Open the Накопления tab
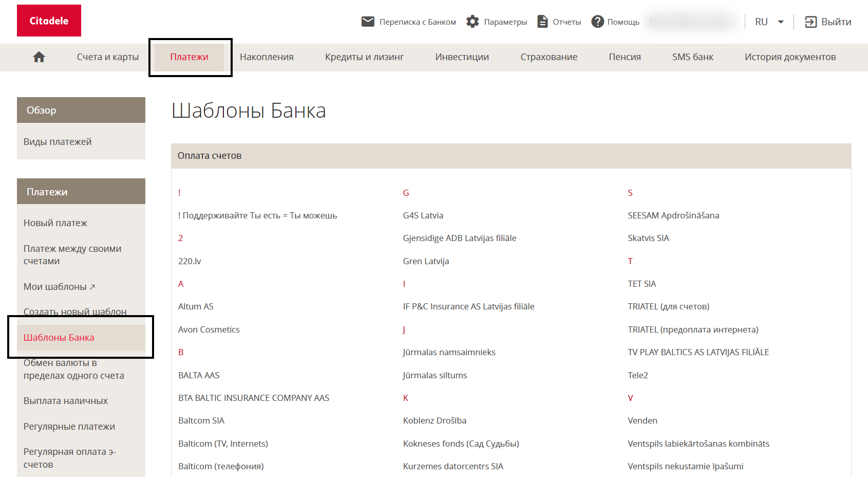Screen dimensions: 868x477 [x=267, y=57]
